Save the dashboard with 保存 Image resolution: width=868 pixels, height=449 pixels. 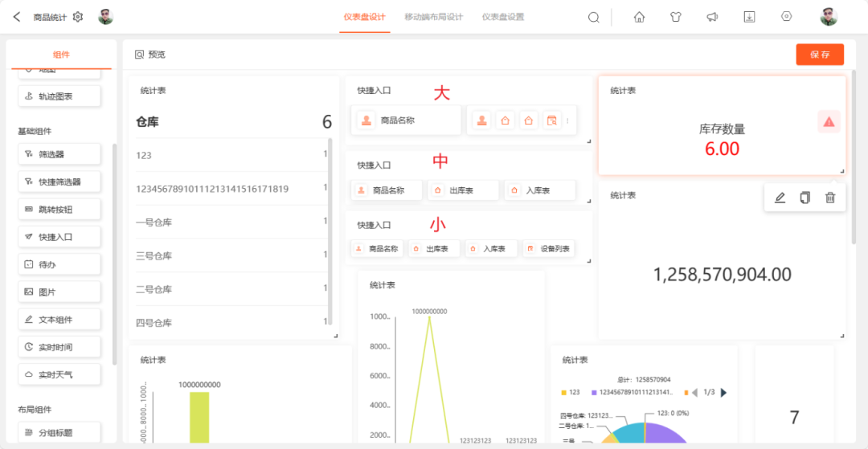coord(820,55)
